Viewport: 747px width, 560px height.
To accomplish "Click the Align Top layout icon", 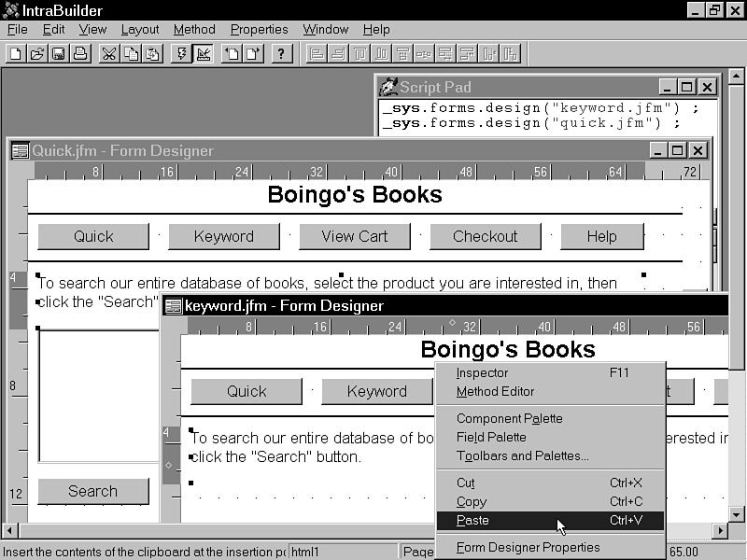I will (359, 53).
